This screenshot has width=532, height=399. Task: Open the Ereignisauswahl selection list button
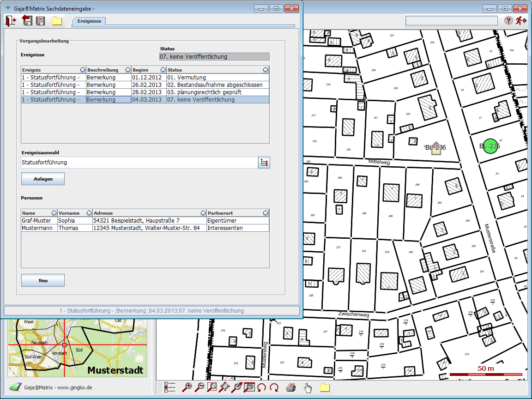point(264,163)
